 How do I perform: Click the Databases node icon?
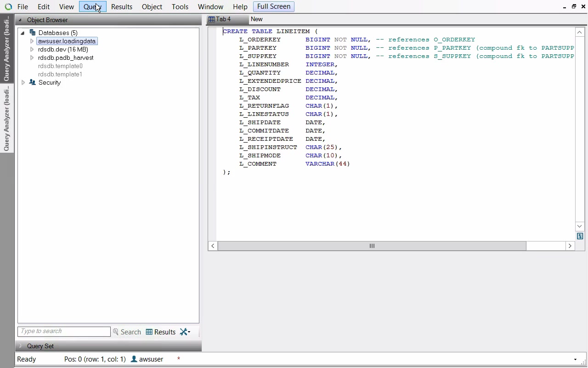click(33, 33)
